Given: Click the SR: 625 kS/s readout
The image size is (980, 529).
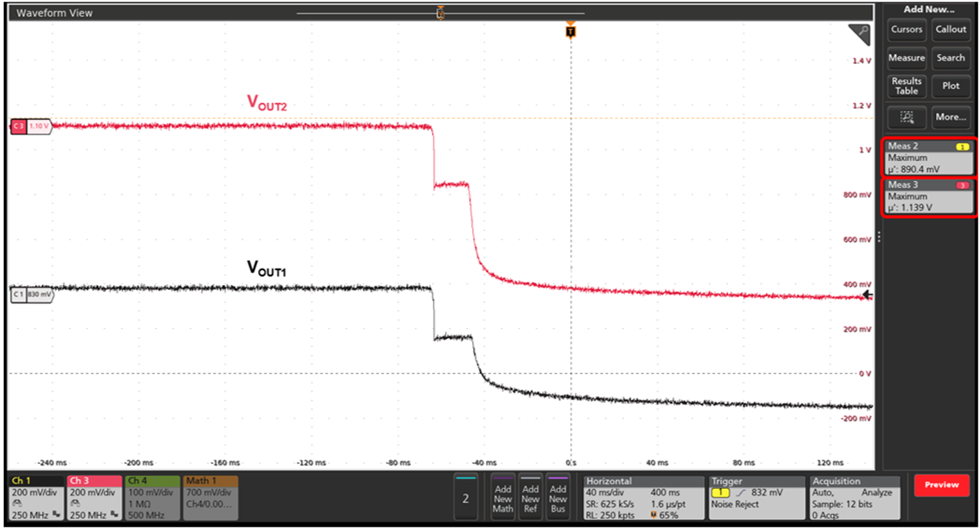Looking at the screenshot, I should click(611, 505).
